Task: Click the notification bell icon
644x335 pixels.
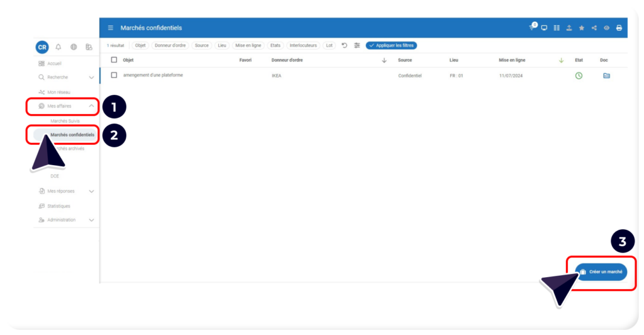Action: coord(58,47)
